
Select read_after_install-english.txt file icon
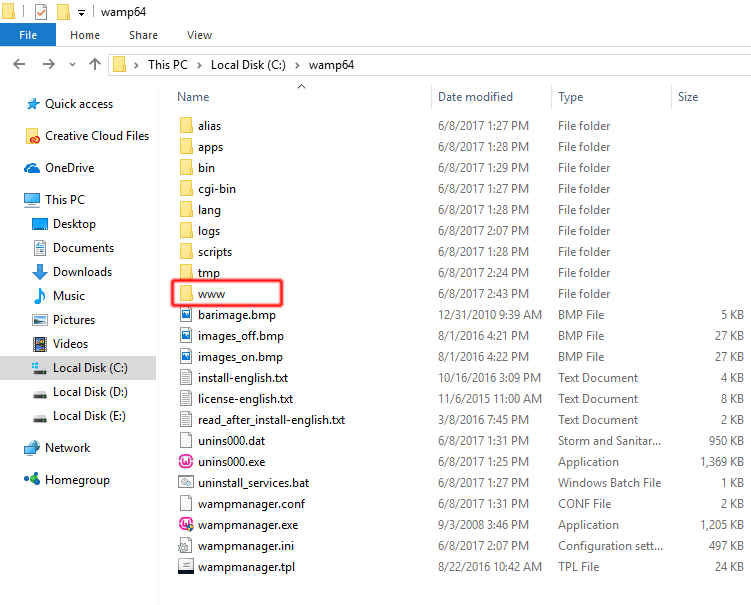pos(186,420)
